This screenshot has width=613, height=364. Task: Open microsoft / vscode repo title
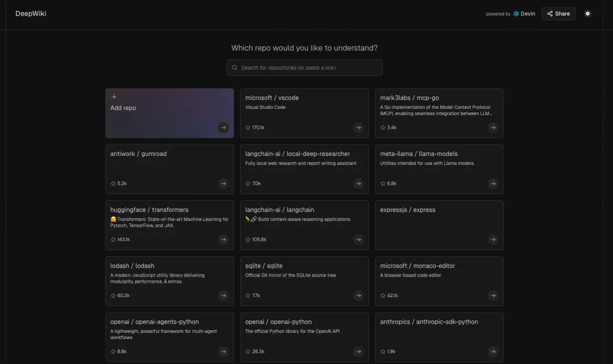click(272, 98)
